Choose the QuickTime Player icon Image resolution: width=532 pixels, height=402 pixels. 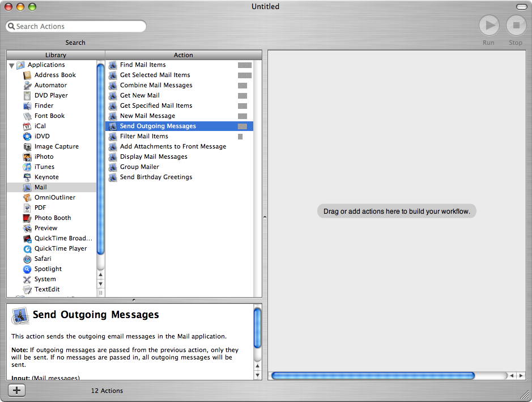[27, 248]
